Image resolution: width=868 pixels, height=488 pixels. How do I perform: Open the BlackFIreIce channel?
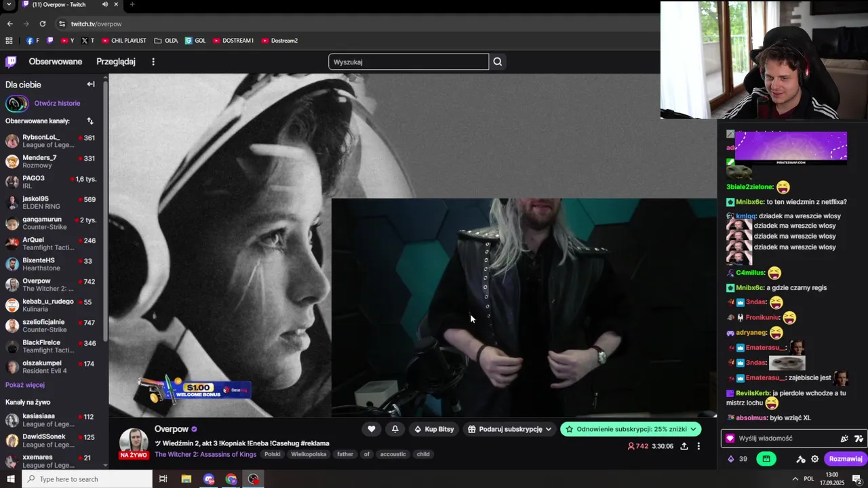53,346
